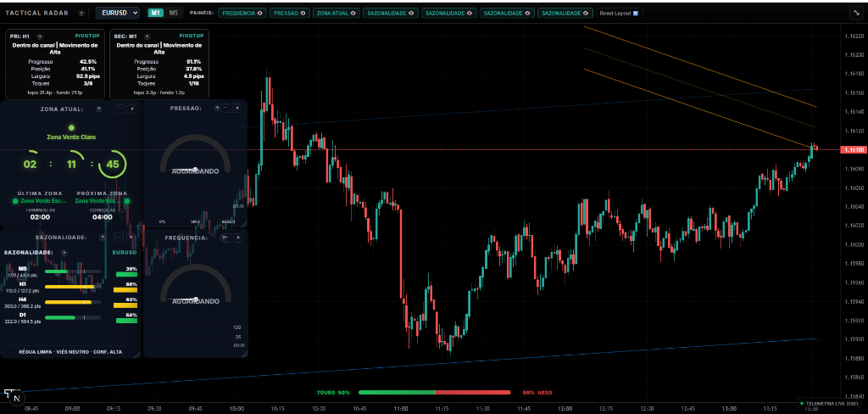Toggle the FREQUENCIA panel visibility
Viewport: 868px width, 414px height.
[242, 13]
